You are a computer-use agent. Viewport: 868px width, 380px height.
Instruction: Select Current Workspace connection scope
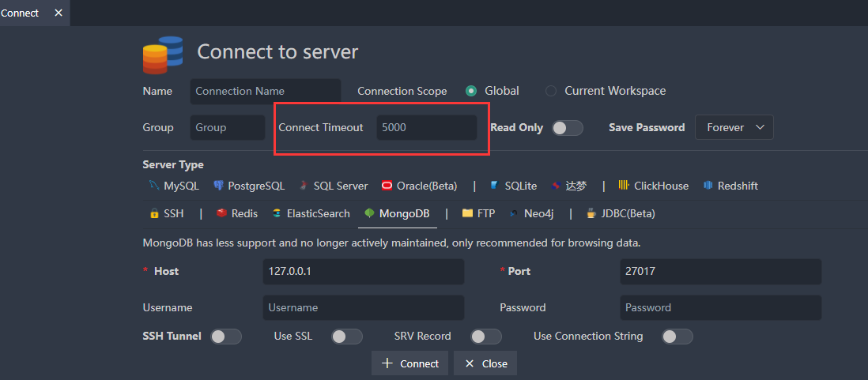pos(551,91)
